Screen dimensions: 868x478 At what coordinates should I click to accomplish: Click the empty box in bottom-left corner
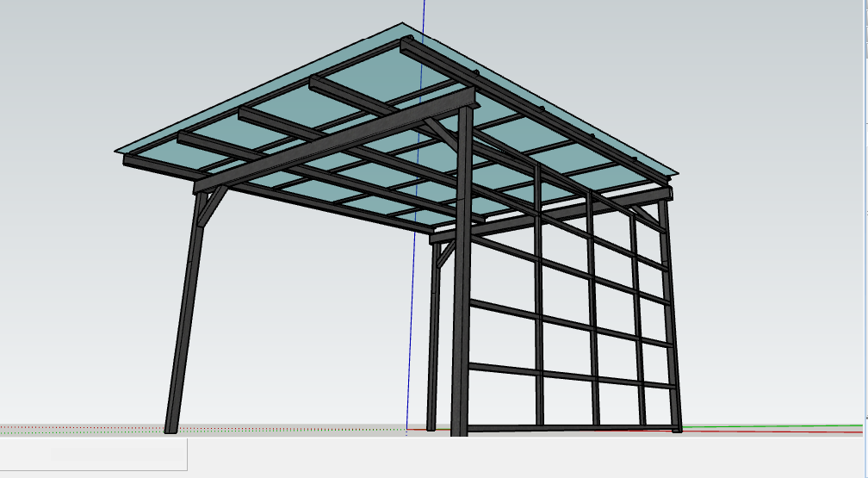tap(93, 454)
